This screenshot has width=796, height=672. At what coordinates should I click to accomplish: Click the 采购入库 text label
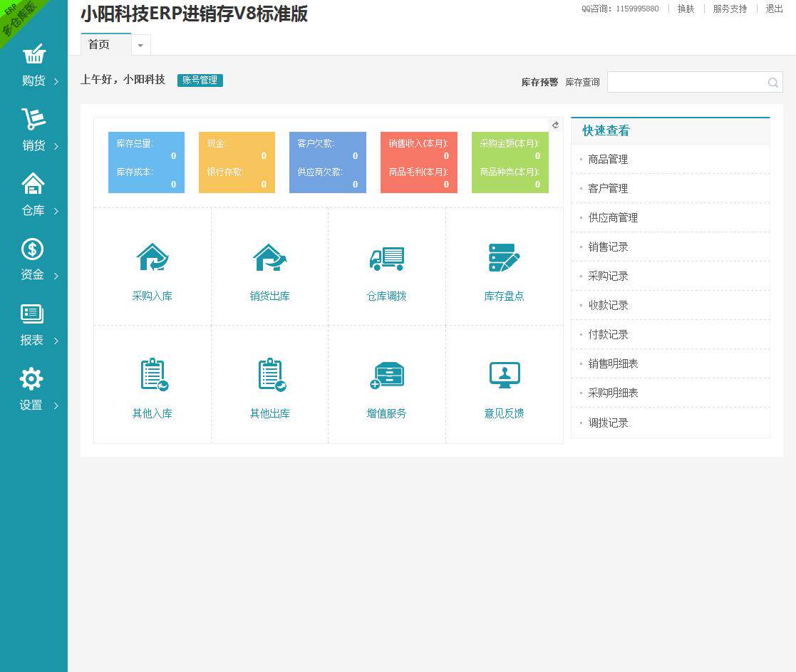[x=153, y=296]
